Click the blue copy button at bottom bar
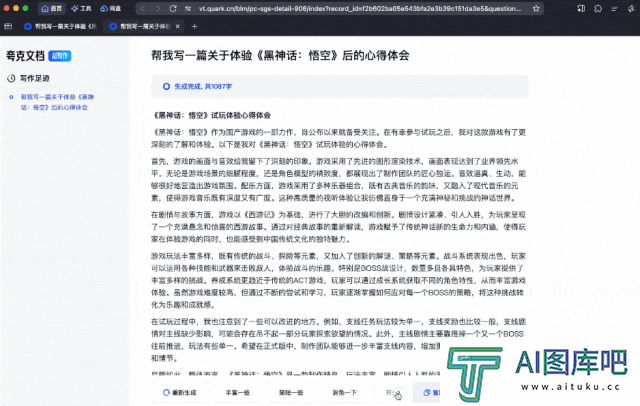This screenshot has width=640, height=406. click(427, 393)
